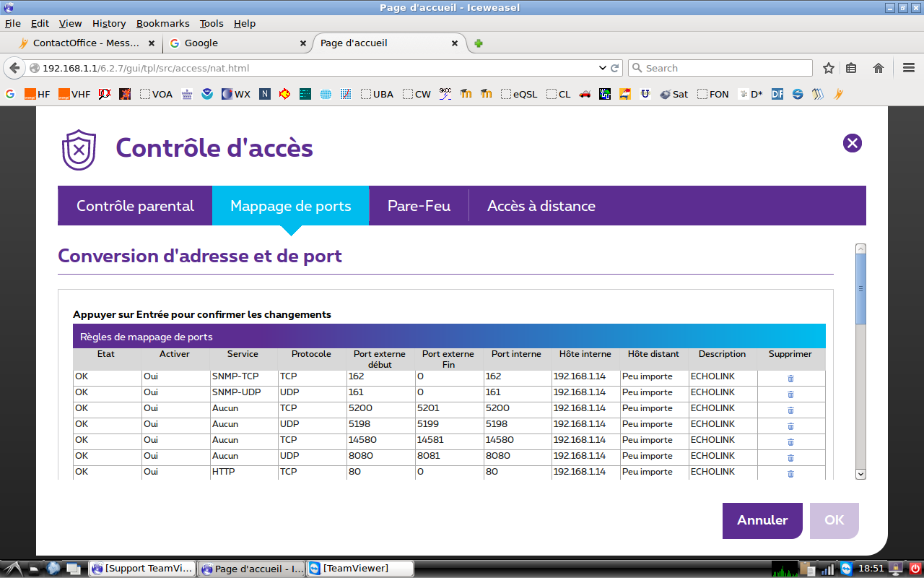The height and width of the screenshot is (578, 924).
Task: Click the OK button
Action: (x=834, y=521)
